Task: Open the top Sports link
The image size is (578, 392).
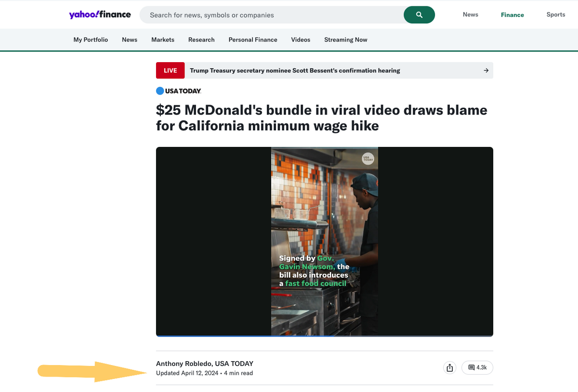Action: (x=556, y=14)
